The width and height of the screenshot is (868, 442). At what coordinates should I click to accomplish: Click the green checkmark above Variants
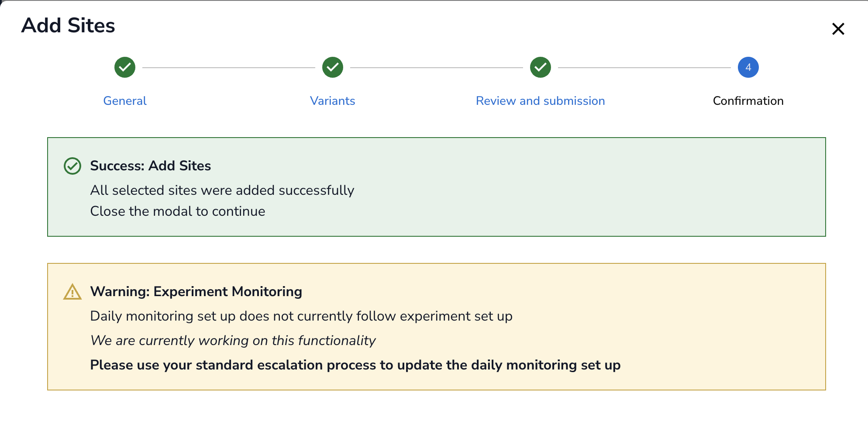333,67
